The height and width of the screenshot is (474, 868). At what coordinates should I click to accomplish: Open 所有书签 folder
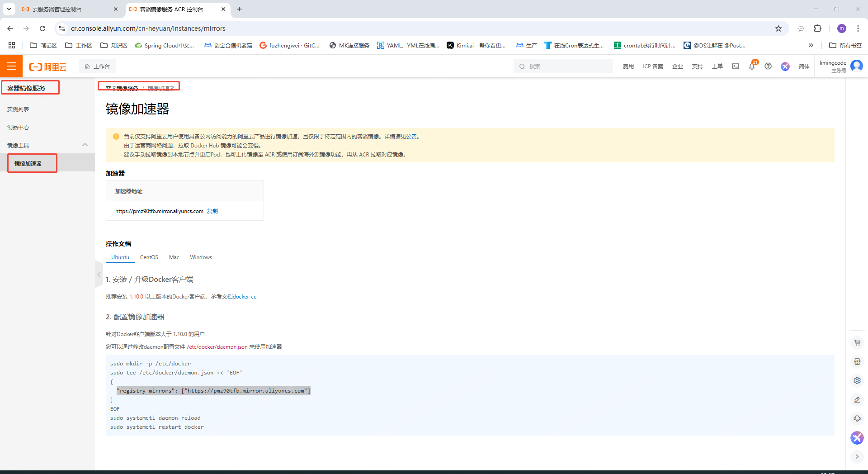tap(845, 45)
